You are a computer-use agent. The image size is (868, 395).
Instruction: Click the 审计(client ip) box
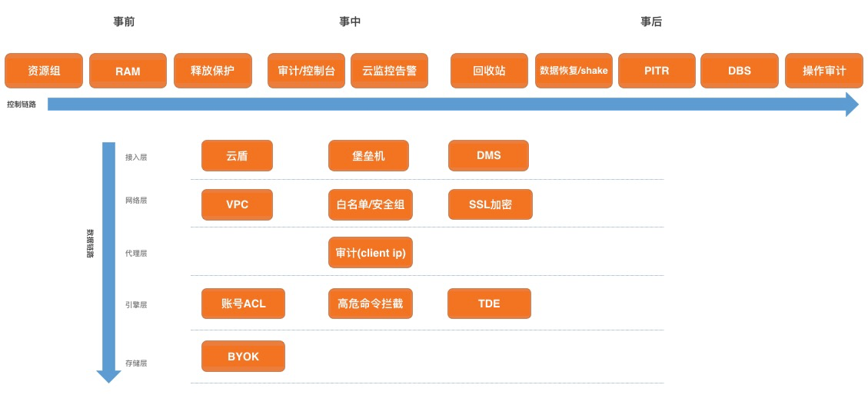(x=370, y=253)
